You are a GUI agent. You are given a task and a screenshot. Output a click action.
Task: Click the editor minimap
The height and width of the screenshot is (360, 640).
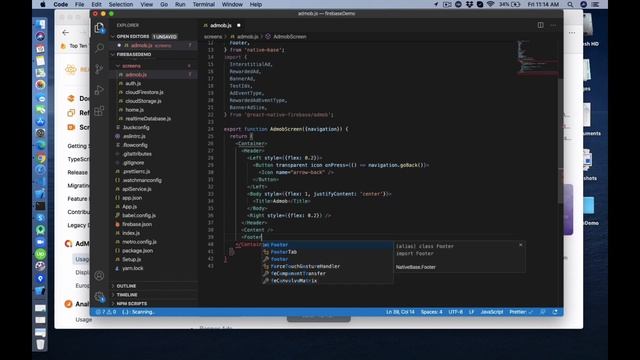point(537,57)
